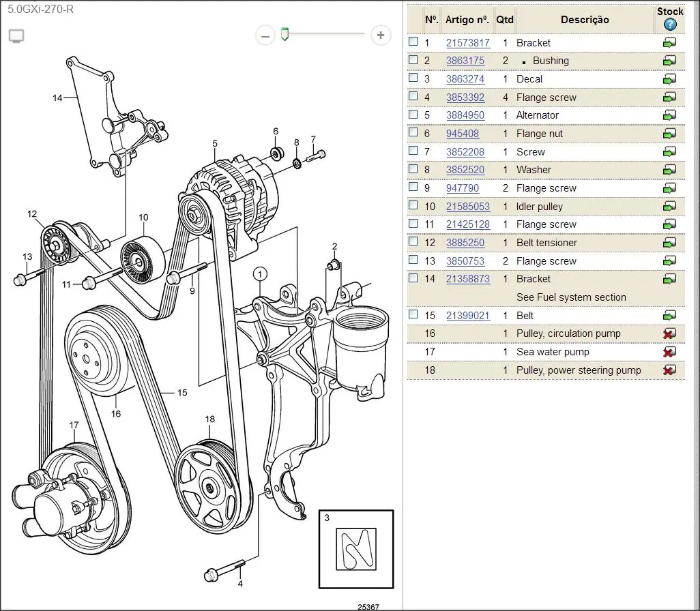Click the Descrição column header
The height and width of the screenshot is (611, 700).
(585, 20)
